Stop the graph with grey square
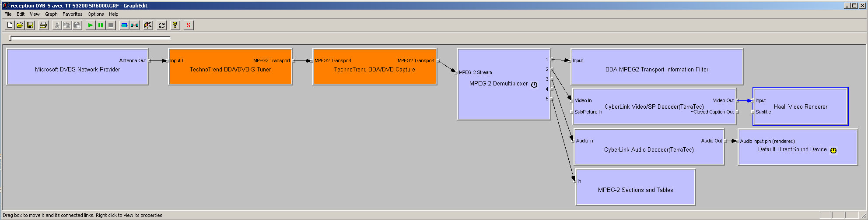 (x=111, y=25)
